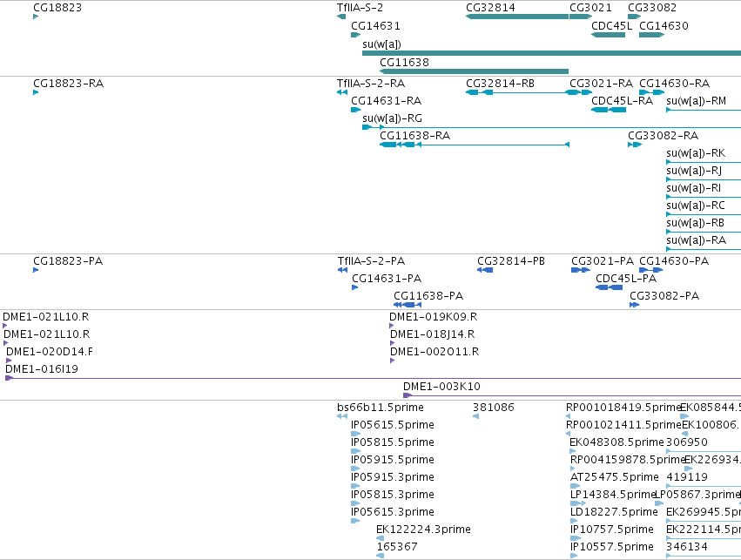The image size is (741, 560).
Task: Click the 165367 feature label
Action: pyautogui.click(x=397, y=547)
